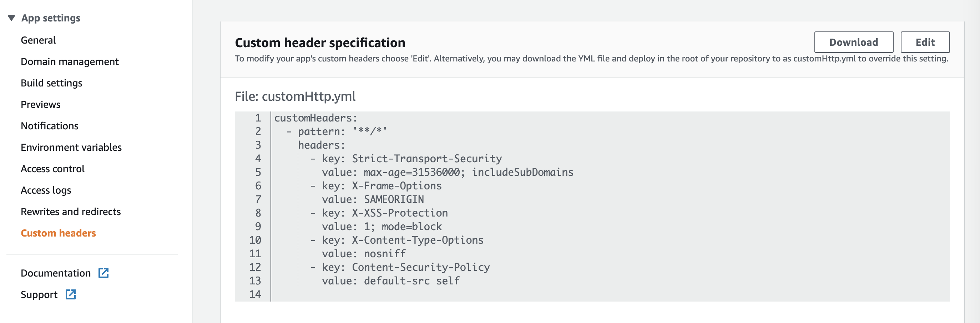Open the Documentation link
Viewport: 980px width, 323px height.
tap(56, 273)
